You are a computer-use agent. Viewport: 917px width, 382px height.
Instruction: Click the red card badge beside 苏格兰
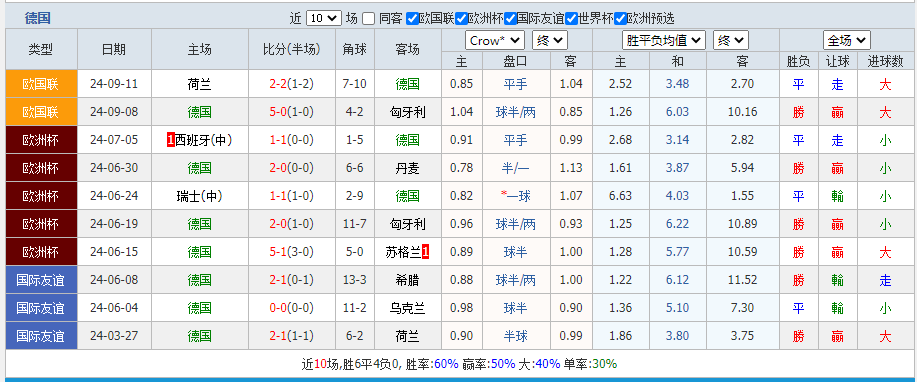pos(426,252)
